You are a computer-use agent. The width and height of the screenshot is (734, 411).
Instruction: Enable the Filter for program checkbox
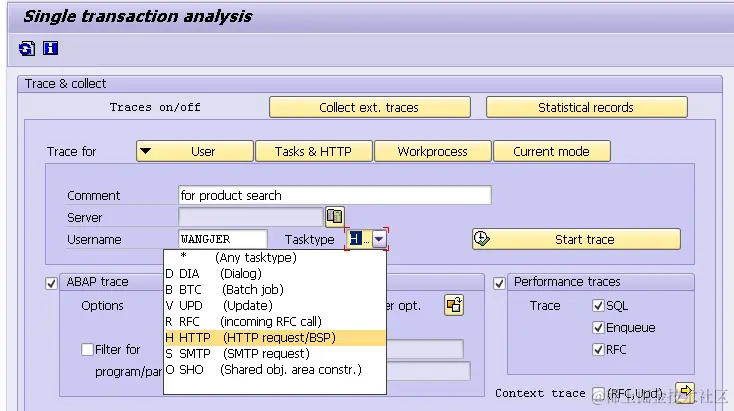click(x=87, y=350)
